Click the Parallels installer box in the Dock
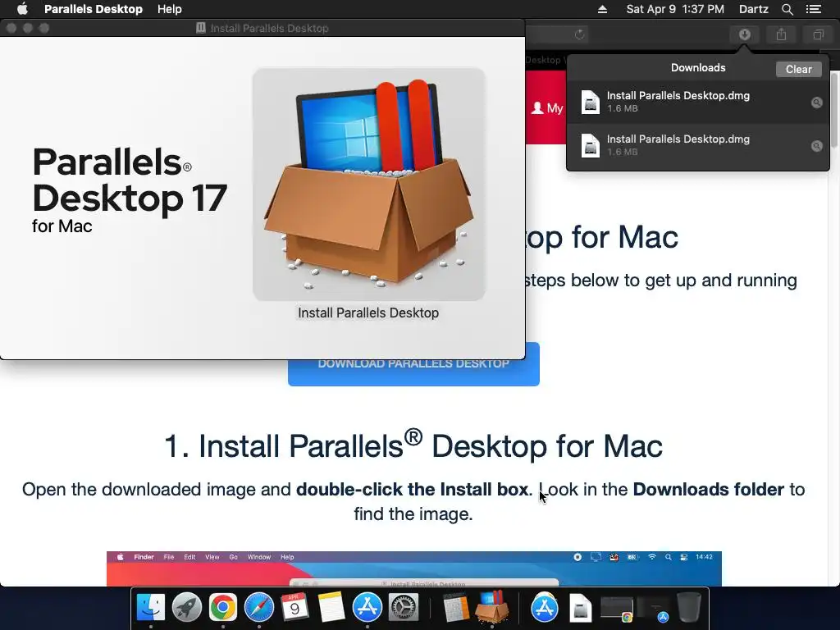 coord(492,608)
